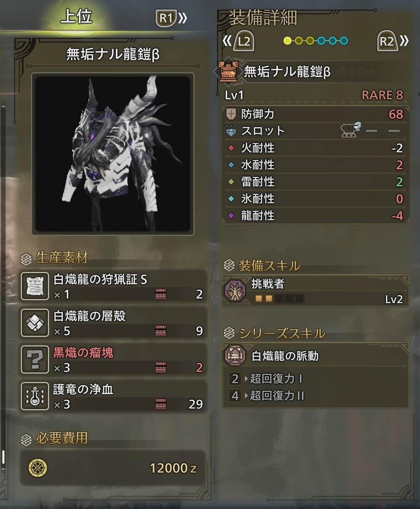Screen dimensions: 420x509
Task: Click the 白熾龍の狩猟証S certificate icon
Action: click(35, 286)
